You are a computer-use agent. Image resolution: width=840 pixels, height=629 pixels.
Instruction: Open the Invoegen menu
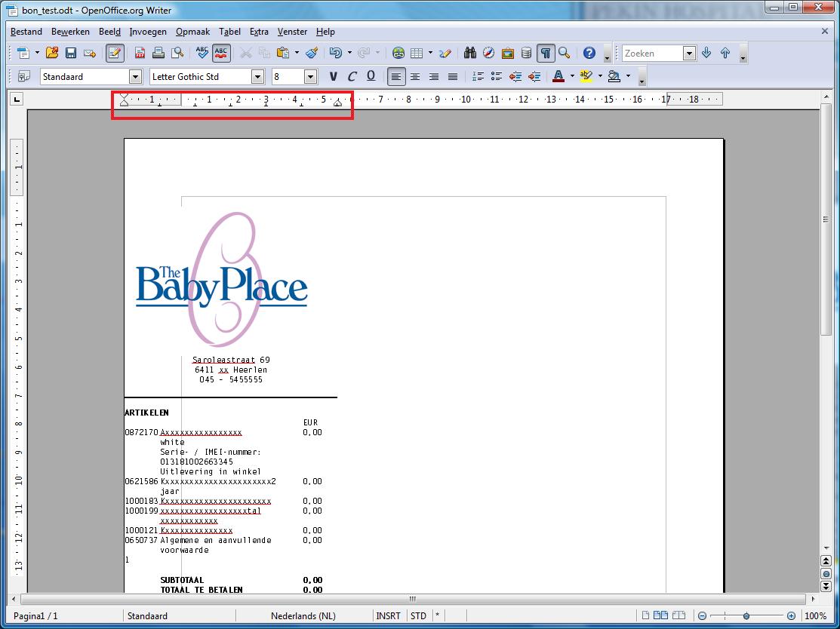pos(148,32)
